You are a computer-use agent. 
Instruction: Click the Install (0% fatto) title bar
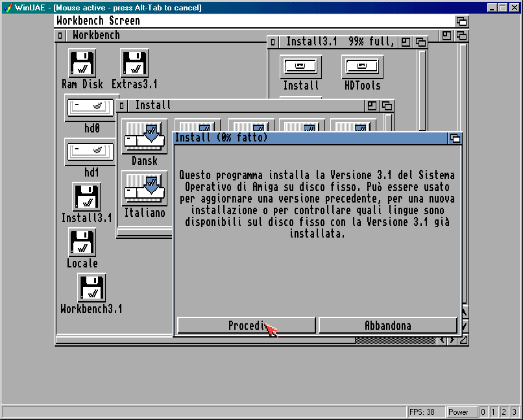(311, 138)
